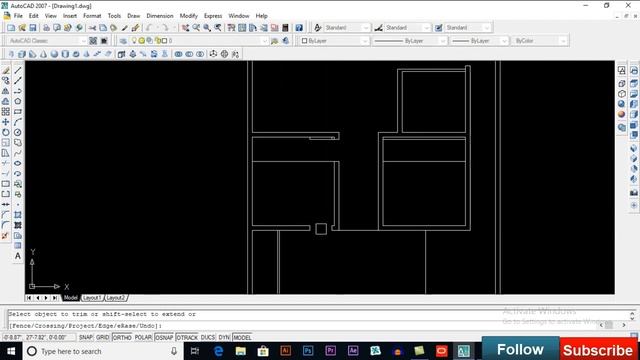Click the QuickCalc calculator icon
The height and width of the screenshot is (360, 640).
point(285,28)
